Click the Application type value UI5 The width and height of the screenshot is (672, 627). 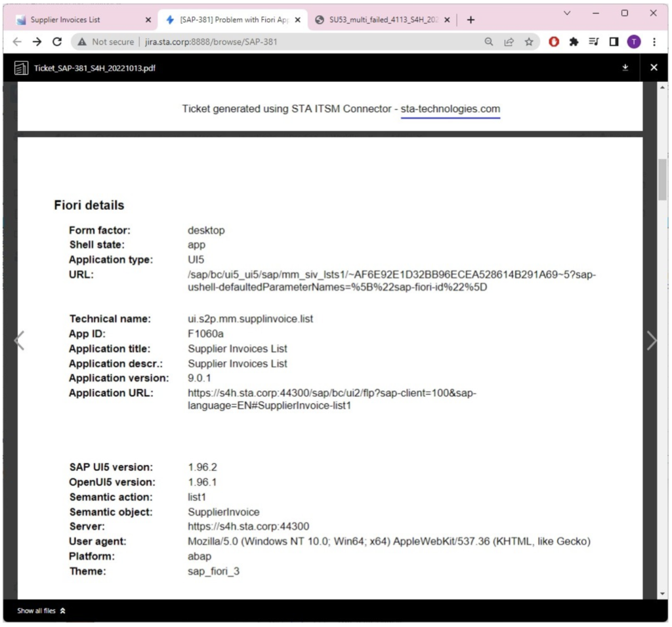tap(196, 260)
